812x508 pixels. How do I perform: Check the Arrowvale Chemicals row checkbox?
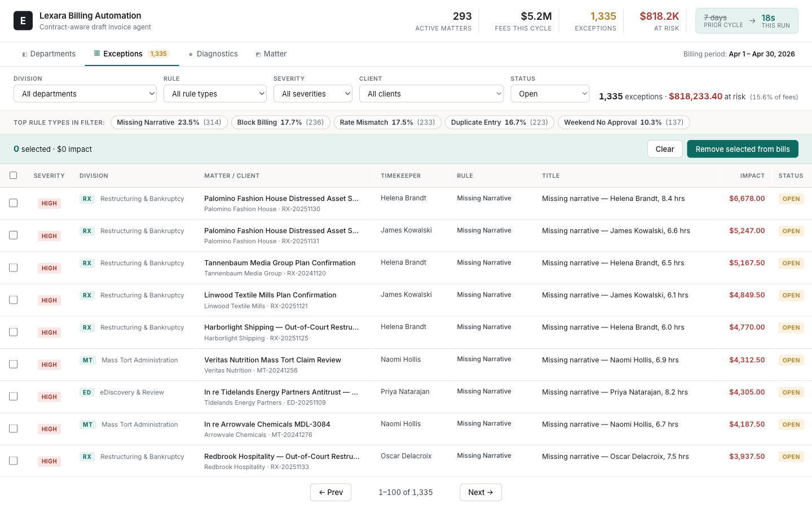tap(14, 428)
